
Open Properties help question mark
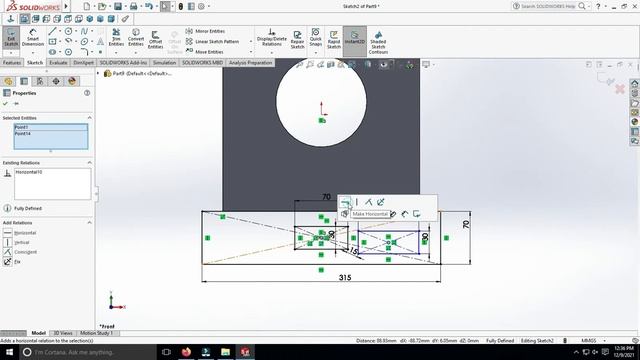[x=87, y=93]
